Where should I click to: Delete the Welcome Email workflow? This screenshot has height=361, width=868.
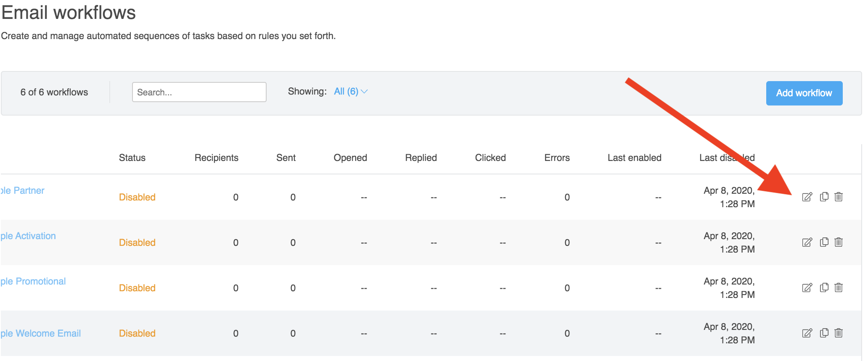(x=839, y=333)
